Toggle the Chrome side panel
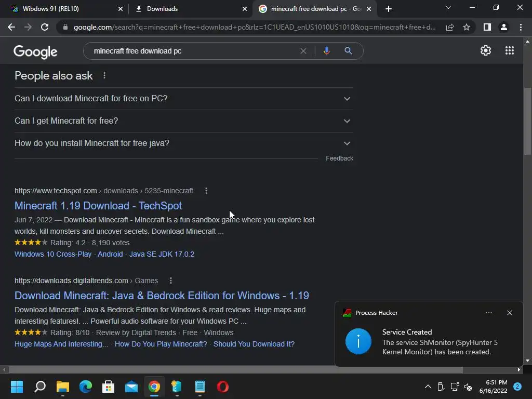 click(487, 27)
